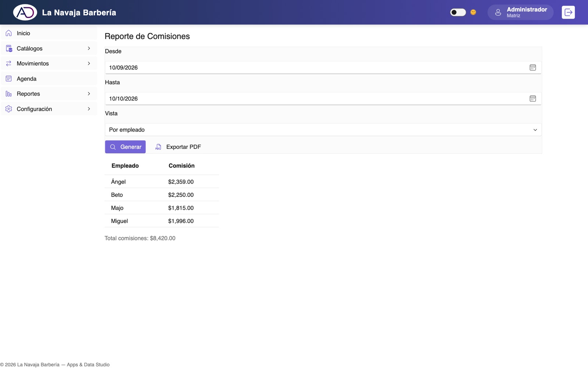Click the Configuración gear icon

pyautogui.click(x=9, y=109)
